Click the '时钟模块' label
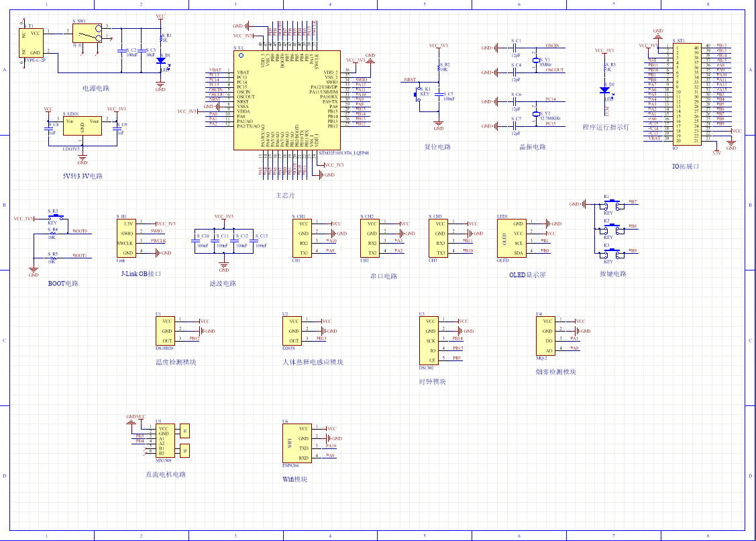The image size is (756, 541). coord(433,382)
